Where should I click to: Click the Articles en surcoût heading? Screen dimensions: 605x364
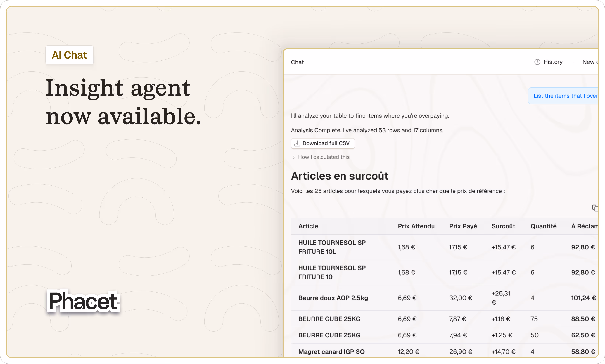point(340,176)
